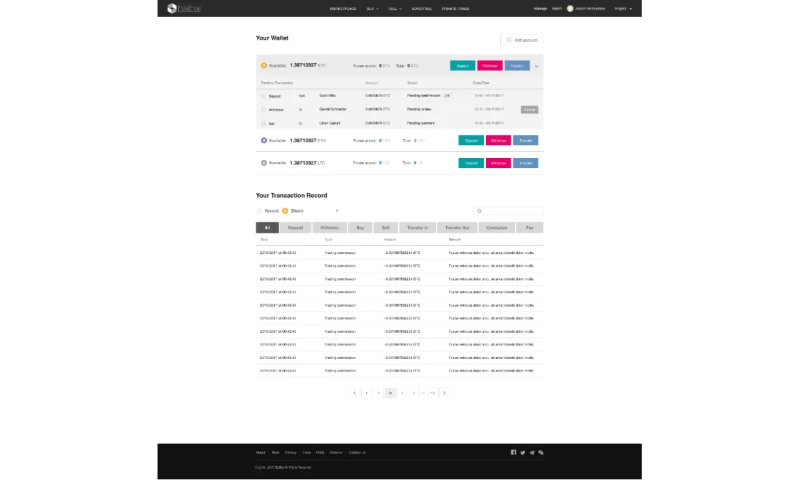800x480 pixels.
Task: Open the Private Trade menu item
Action: [455, 9]
